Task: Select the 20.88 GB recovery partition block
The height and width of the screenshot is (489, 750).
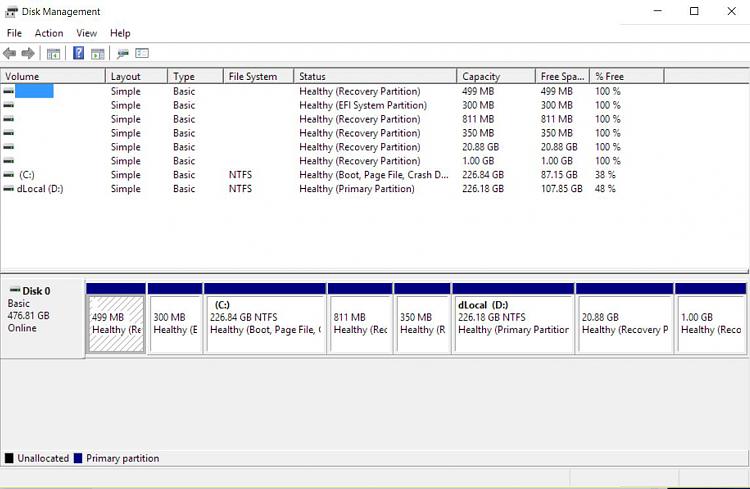Action: (x=625, y=324)
